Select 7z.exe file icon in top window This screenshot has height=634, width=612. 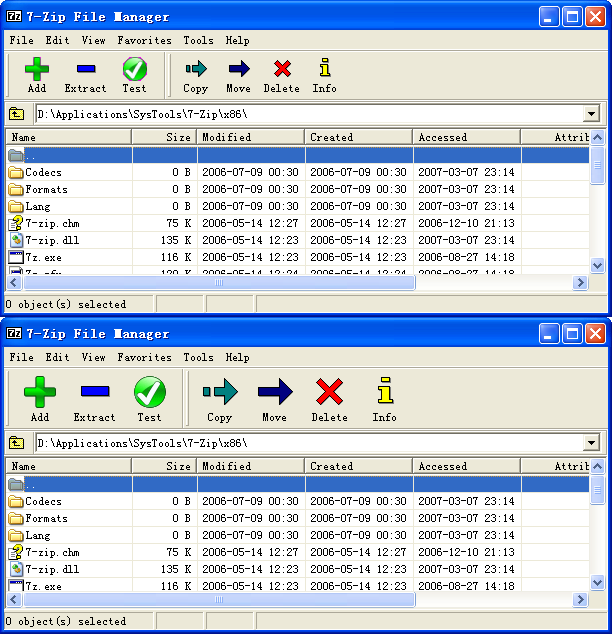pyautogui.click(x=16, y=257)
